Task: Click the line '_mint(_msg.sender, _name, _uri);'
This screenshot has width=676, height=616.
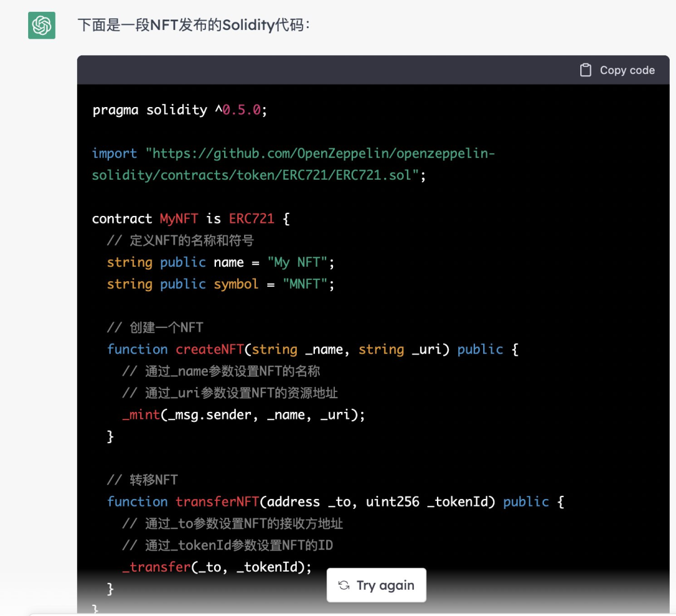Action: pyautogui.click(x=243, y=414)
